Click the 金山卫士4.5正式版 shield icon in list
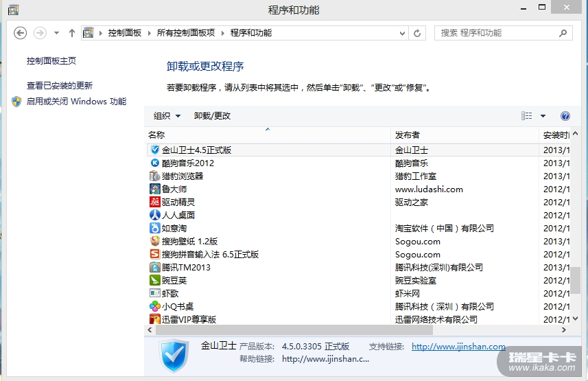The width and height of the screenshot is (588, 381). point(155,150)
